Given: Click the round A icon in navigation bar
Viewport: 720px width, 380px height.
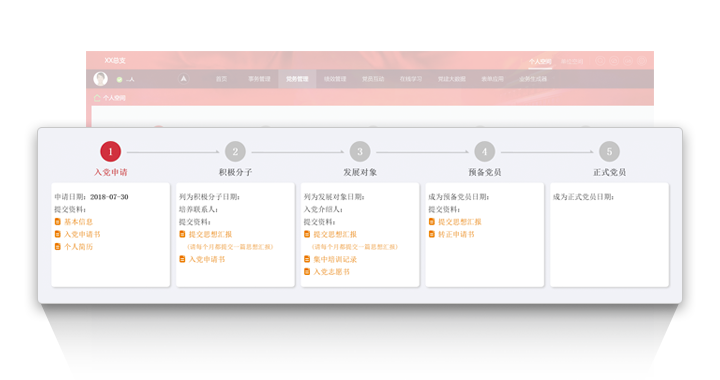Looking at the screenshot, I should tap(183, 79).
